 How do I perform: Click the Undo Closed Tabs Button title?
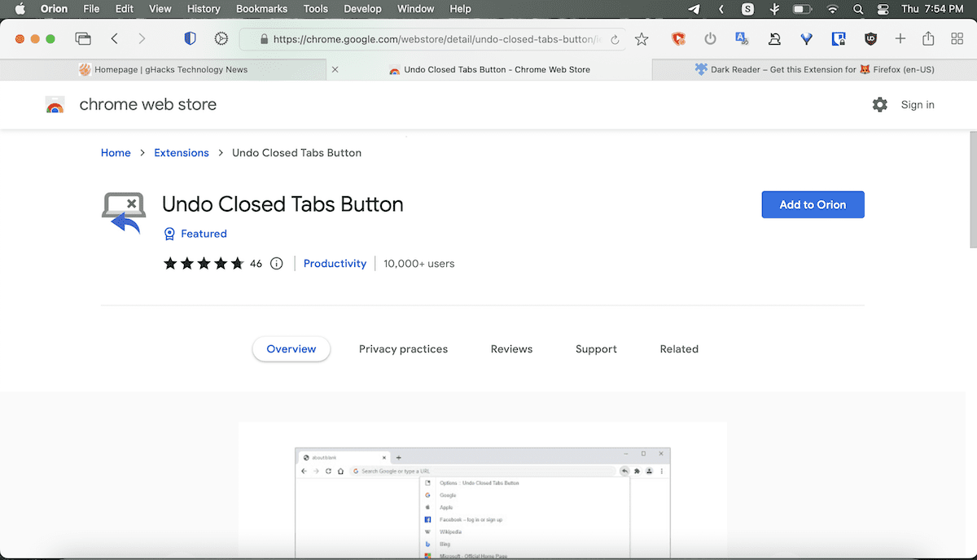[x=283, y=203]
